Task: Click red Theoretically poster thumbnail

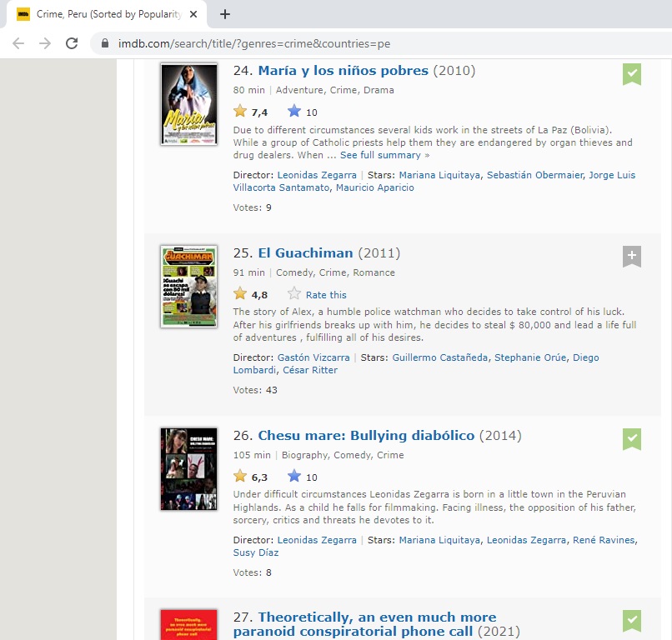Action: pos(188,624)
